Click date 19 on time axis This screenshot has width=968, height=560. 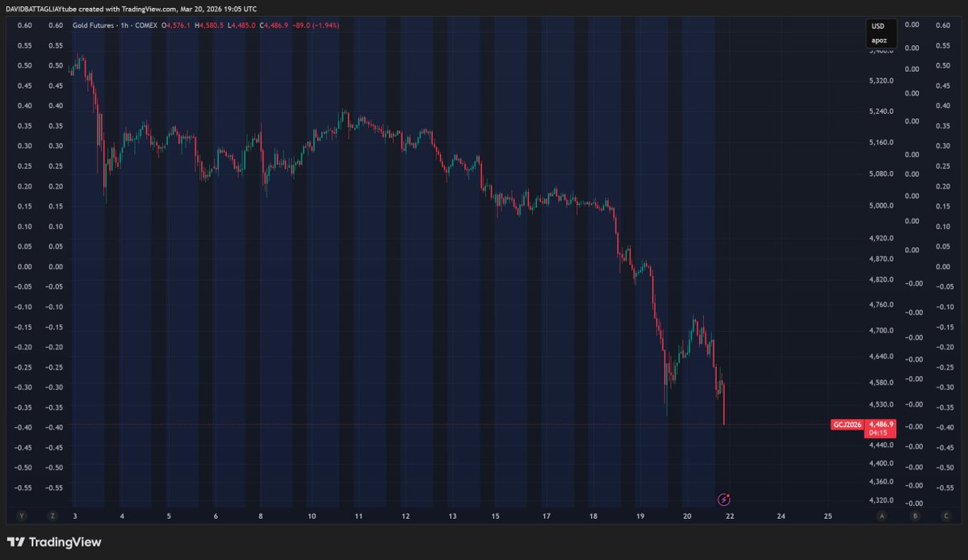(x=640, y=516)
